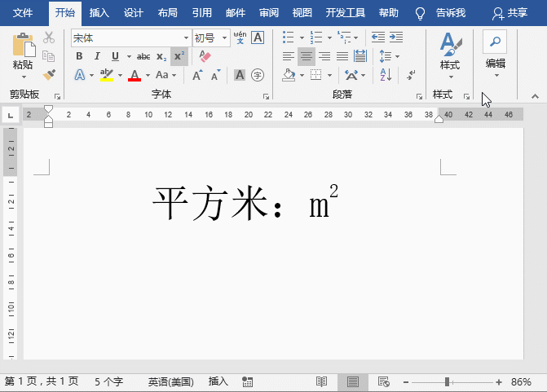Click the Increase Indent icon

[396, 37]
